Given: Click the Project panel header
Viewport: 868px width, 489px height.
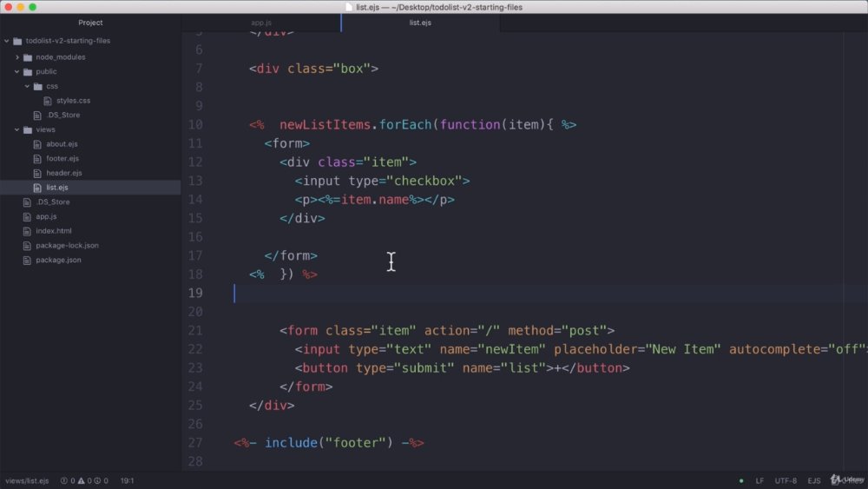Looking at the screenshot, I should coord(90,23).
